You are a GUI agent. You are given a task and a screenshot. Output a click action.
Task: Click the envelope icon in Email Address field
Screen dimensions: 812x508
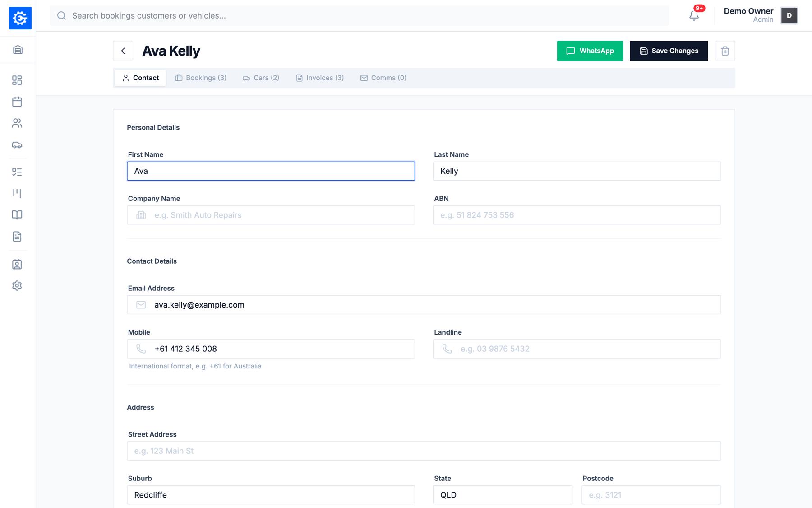click(x=141, y=305)
